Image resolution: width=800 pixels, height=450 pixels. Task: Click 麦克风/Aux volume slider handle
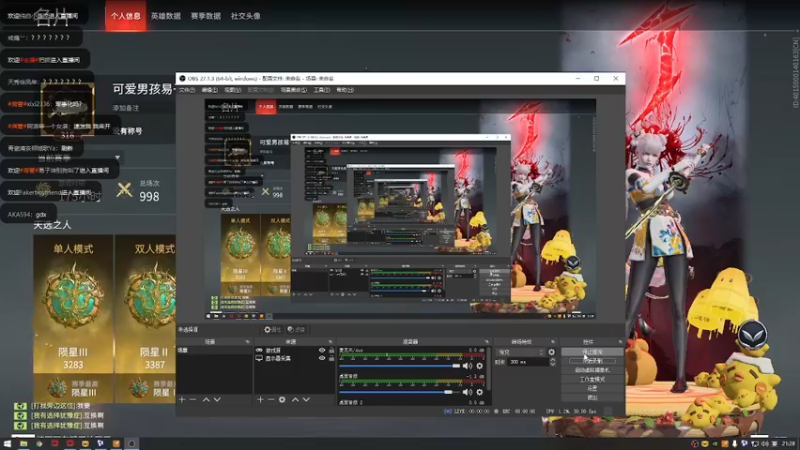tap(456, 366)
